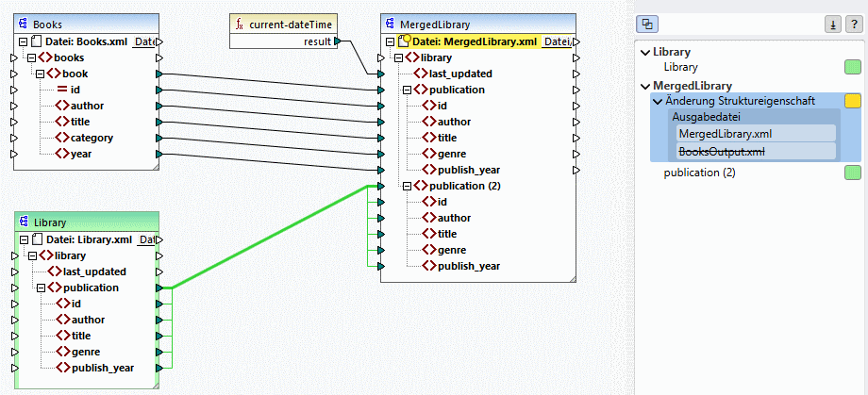
Task: Click the result output connector of current-dateTime
Action: coord(338,41)
